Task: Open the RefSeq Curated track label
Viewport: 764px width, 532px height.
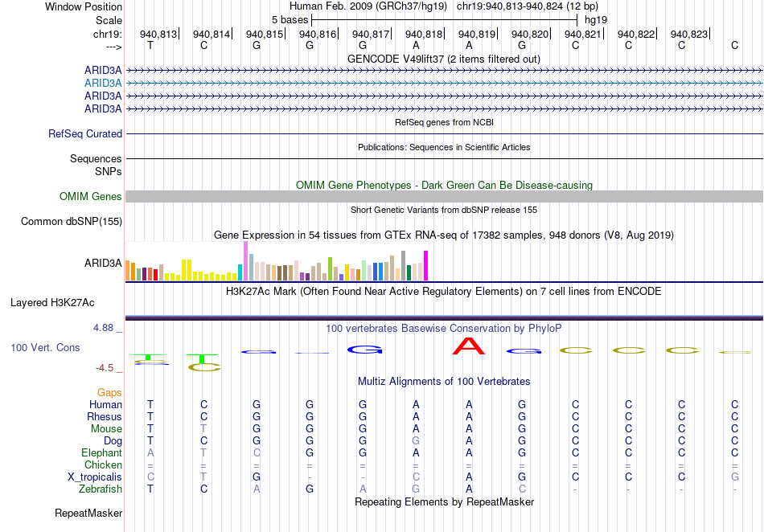Action: point(85,134)
